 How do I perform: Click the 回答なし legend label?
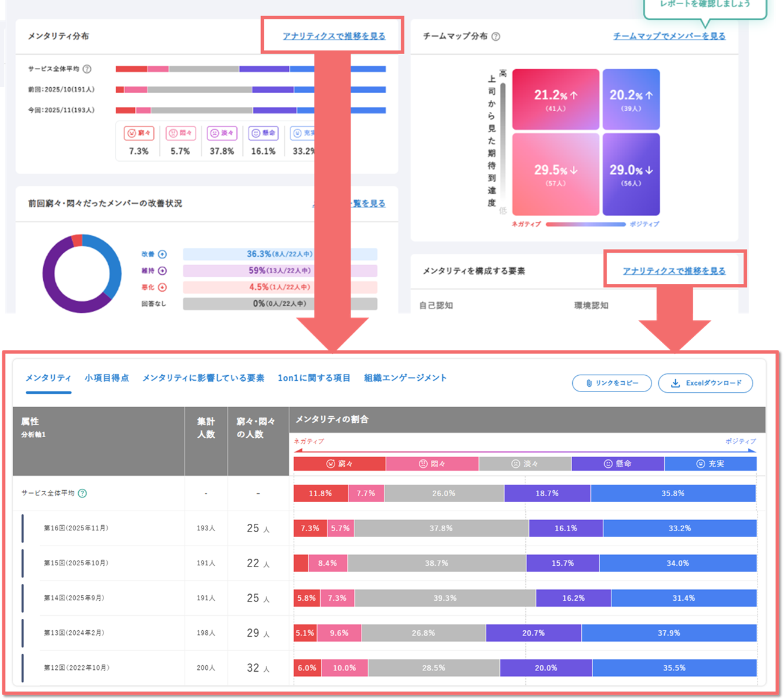coord(153,304)
